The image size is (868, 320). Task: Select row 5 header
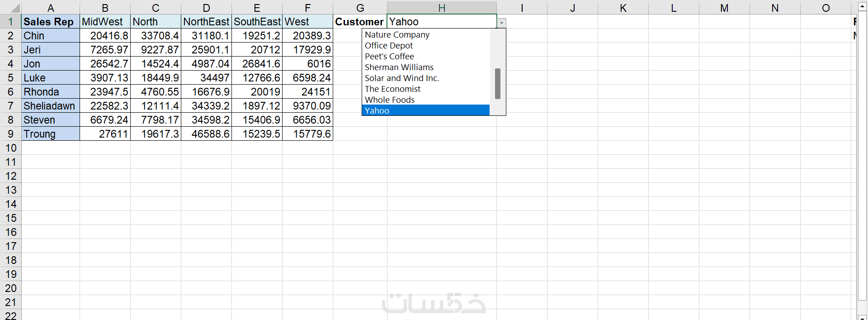coord(10,78)
